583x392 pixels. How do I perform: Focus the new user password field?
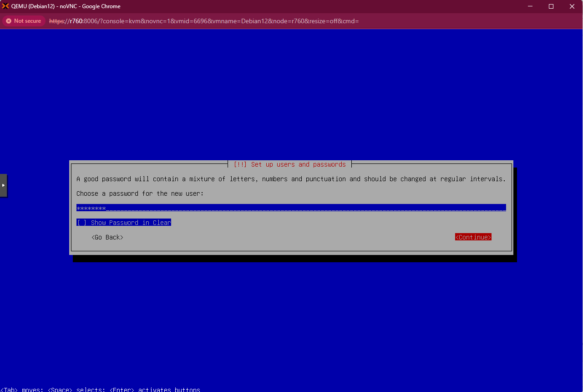(291, 208)
